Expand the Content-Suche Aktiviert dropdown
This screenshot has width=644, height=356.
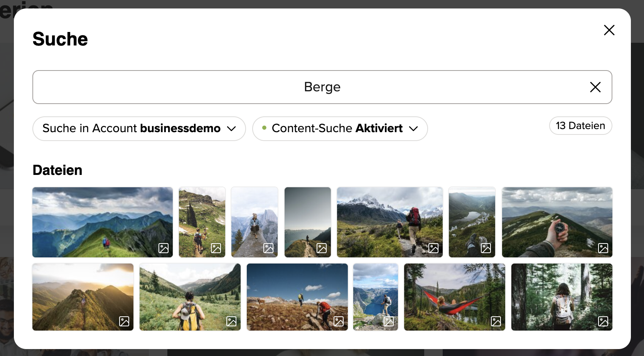click(340, 129)
